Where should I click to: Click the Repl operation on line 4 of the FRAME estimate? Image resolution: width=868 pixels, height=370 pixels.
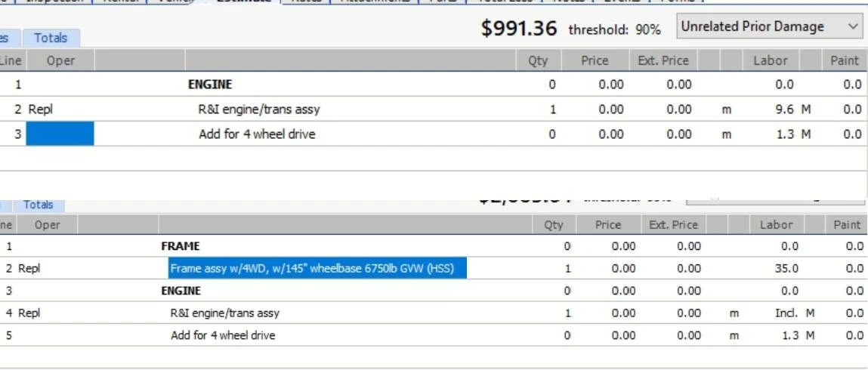[29, 313]
